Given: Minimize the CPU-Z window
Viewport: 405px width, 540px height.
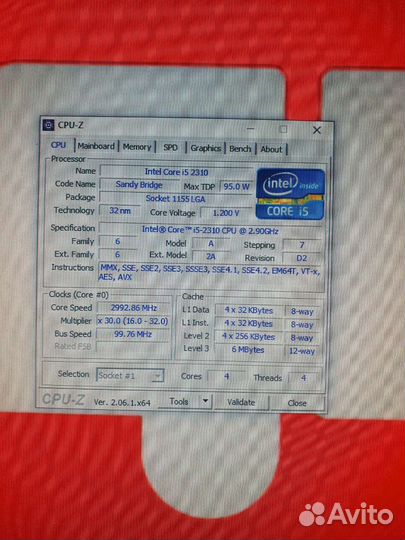Looking at the screenshot, I should 251,128.
